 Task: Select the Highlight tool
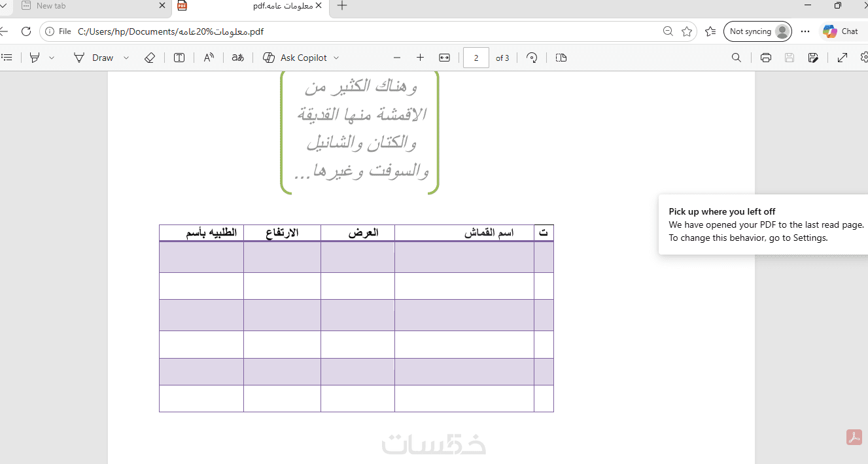(x=35, y=58)
